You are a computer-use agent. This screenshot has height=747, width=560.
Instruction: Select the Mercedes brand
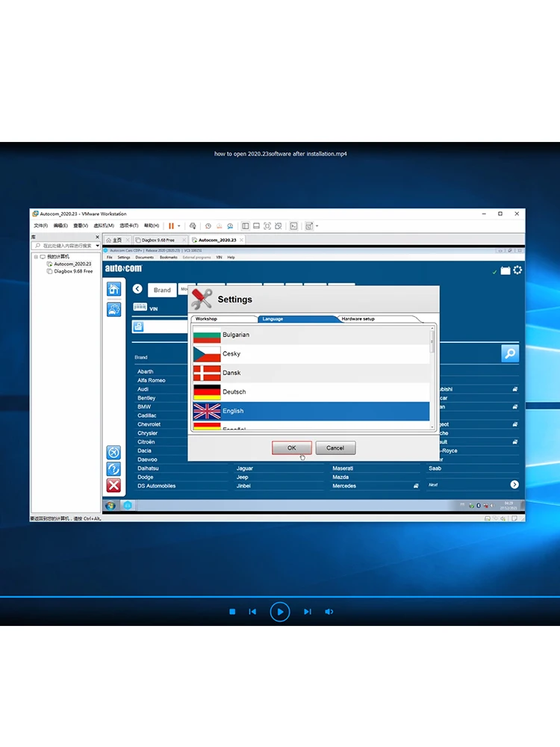344,486
